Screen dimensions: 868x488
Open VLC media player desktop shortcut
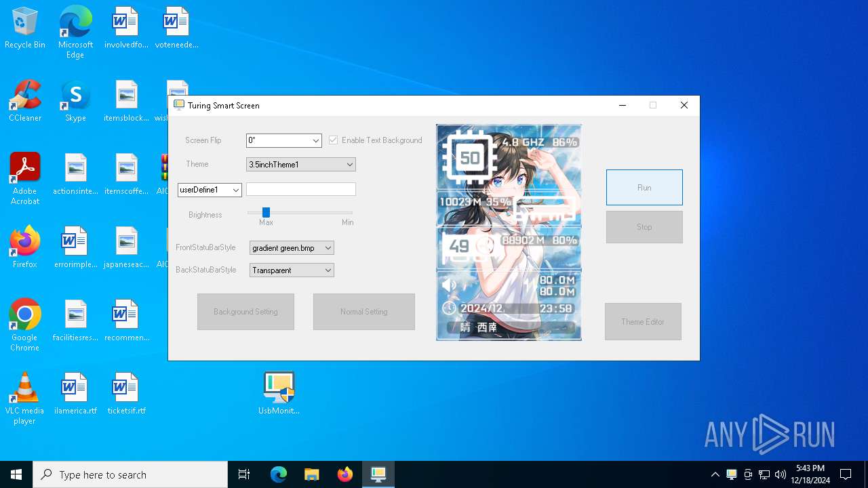click(25, 399)
